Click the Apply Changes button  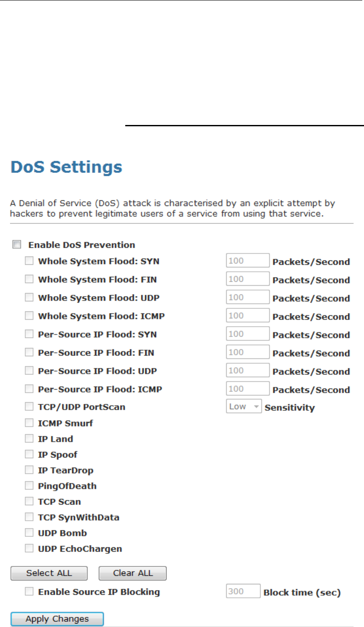pyautogui.click(x=57, y=619)
